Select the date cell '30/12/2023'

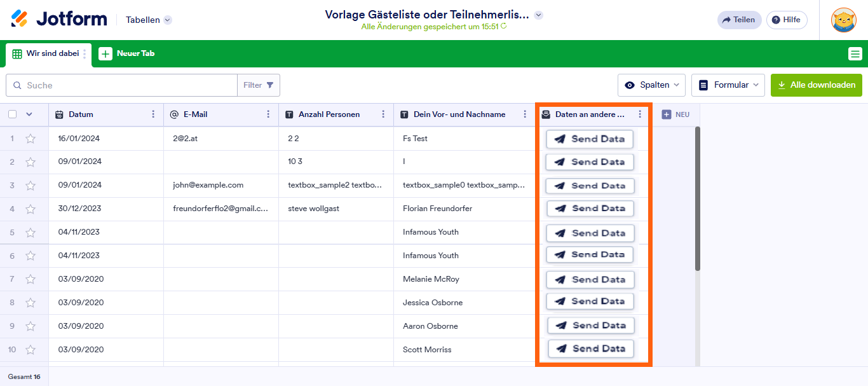(106, 209)
